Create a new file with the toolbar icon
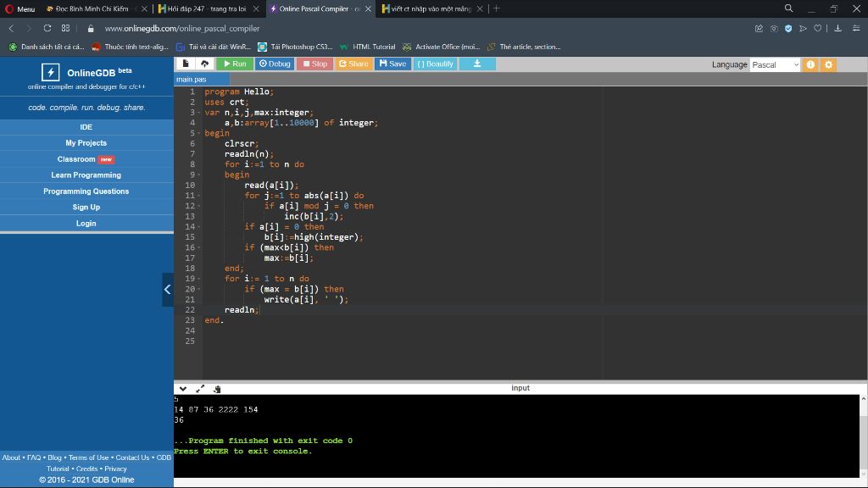Image resolution: width=868 pixels, height=488 pixels. click(186, 64)
